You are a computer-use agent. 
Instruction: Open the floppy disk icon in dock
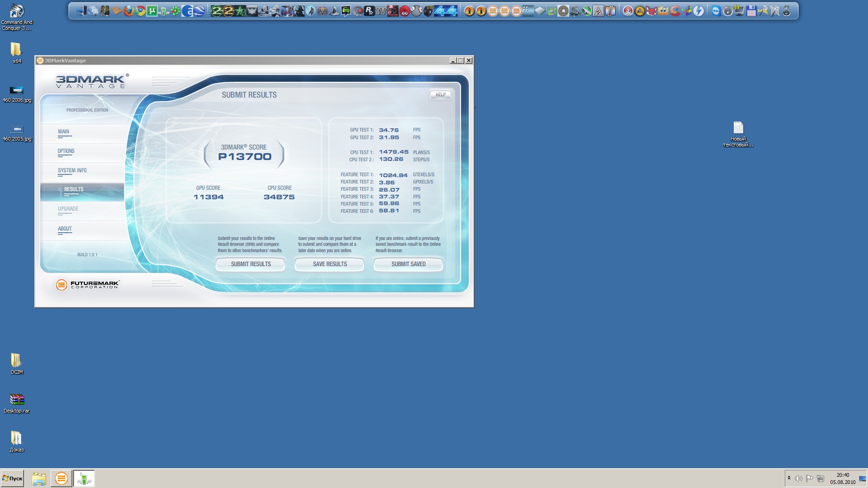pyautogui.click(x=751, y=11)
